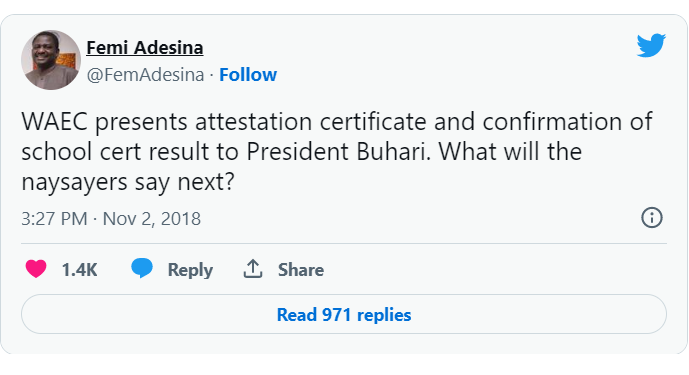This screenshot has width=689, height=375.
Task: Follow Femi Adesina's account
Action: pyautogui.click(x=248, y=75)
